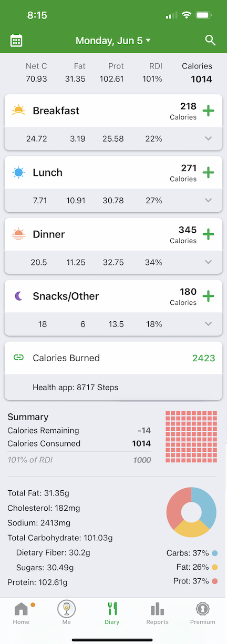Tap the Calories Burned link icon
The width and height of the screenshot is (227, 644).
[x=18, y=358]
